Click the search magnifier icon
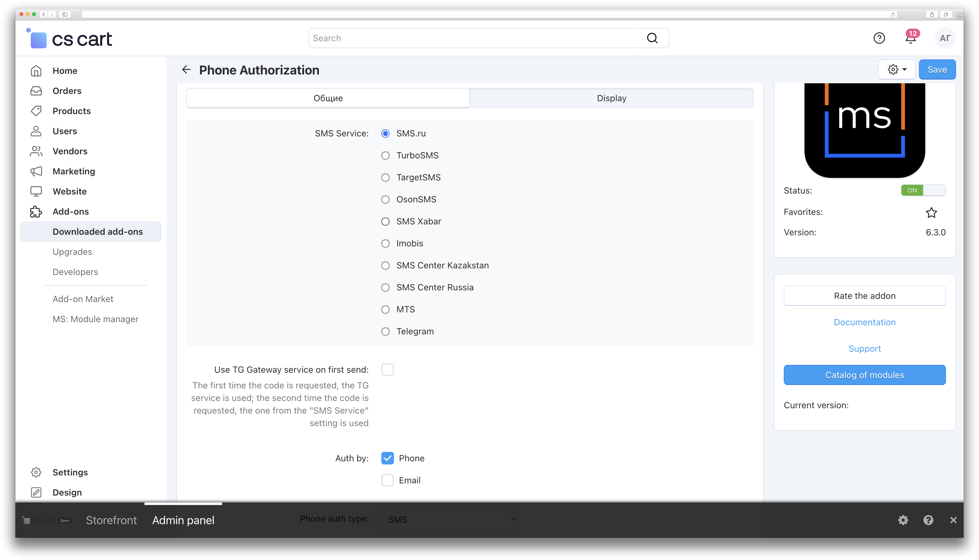 (652, 38)
